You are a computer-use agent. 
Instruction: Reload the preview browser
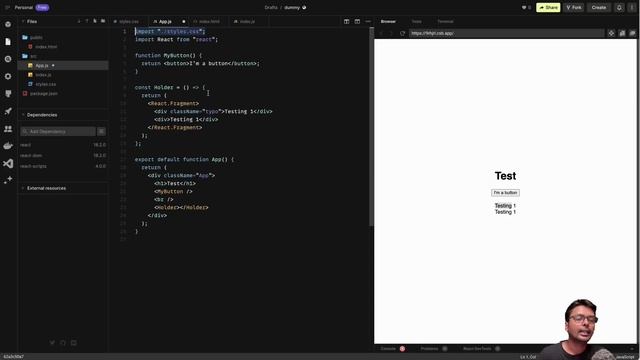tap(402, 33)
